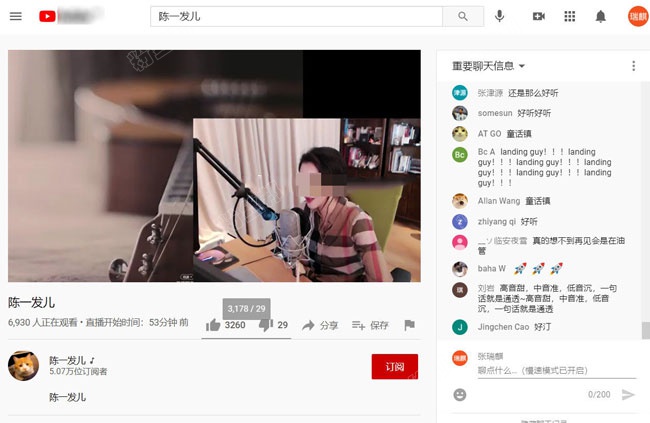Screen dimensions: 650x423
Task: Click the Jingchen Cao username in chat
Action: [503, 327]
